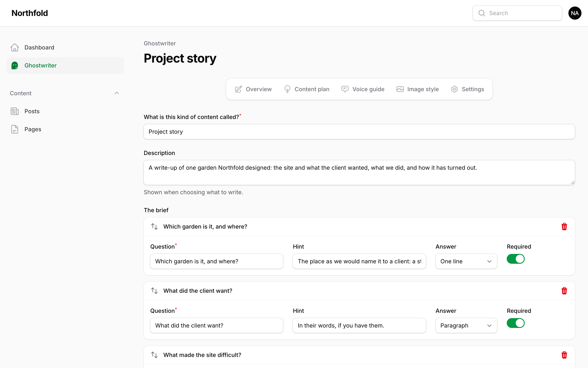
Task: Click the Pages document icon
Action: pyautogui.click(x=14, y=129)
